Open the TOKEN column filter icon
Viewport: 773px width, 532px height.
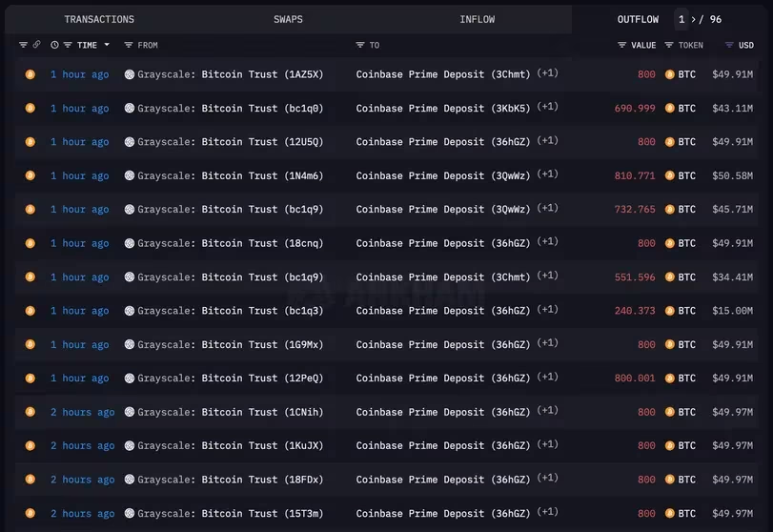point(668,45)
